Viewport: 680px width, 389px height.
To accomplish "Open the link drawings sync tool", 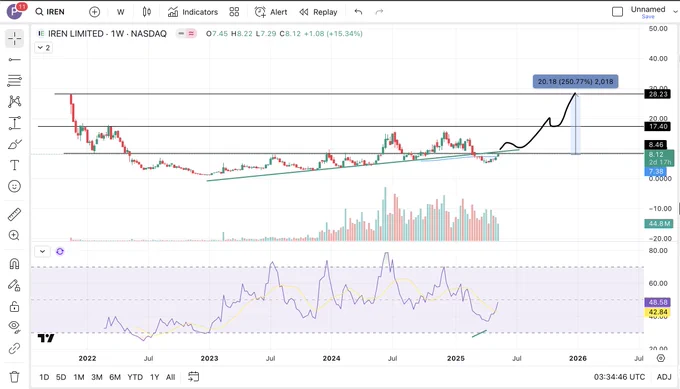I will 14,348.
